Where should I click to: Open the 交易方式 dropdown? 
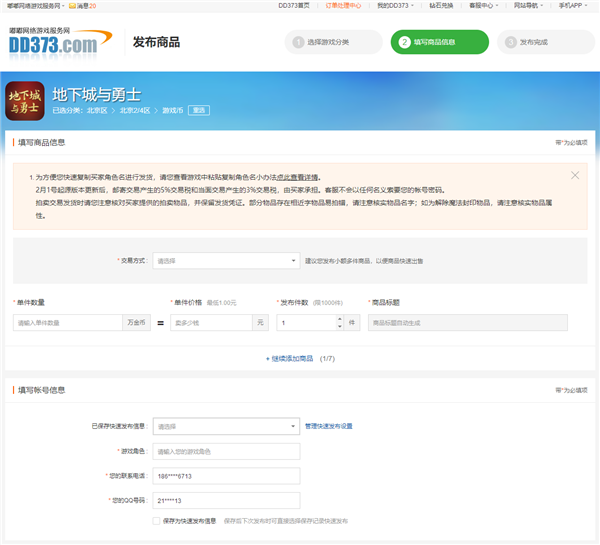226,261
